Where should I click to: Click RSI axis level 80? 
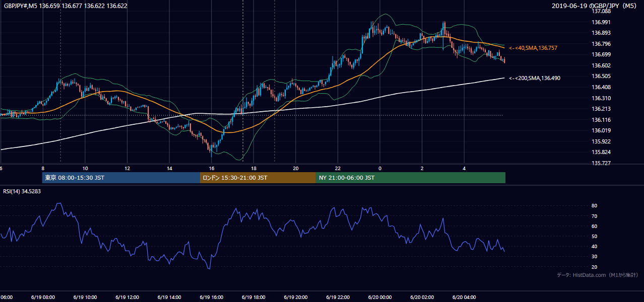595,206
